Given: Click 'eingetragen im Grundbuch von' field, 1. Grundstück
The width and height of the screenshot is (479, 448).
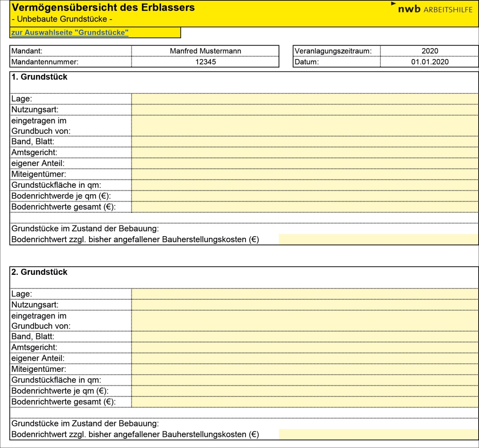Looking at the screenshot, I should tap(305, 126).
